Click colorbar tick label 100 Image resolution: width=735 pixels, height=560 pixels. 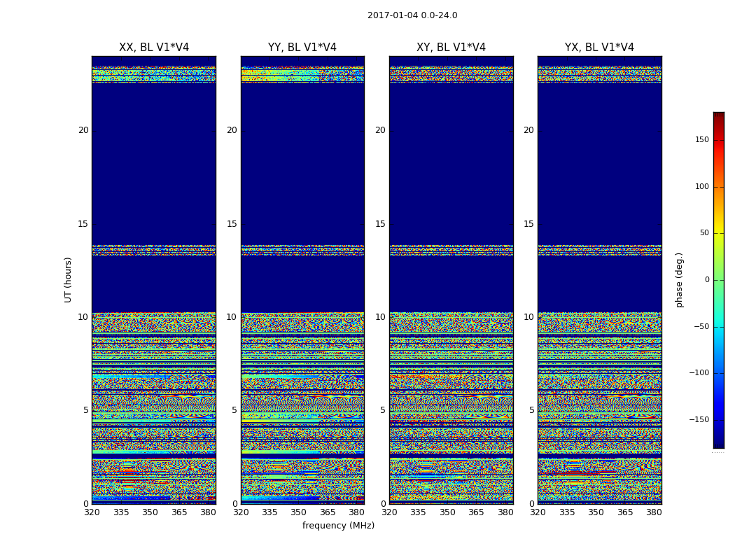coord(702,186)
